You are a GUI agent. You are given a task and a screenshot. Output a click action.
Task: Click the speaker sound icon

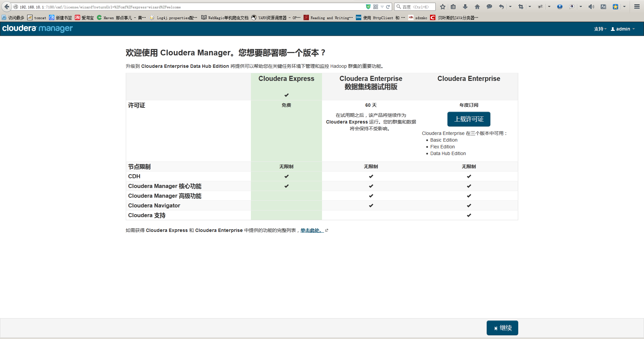click(x=591, y=7)
